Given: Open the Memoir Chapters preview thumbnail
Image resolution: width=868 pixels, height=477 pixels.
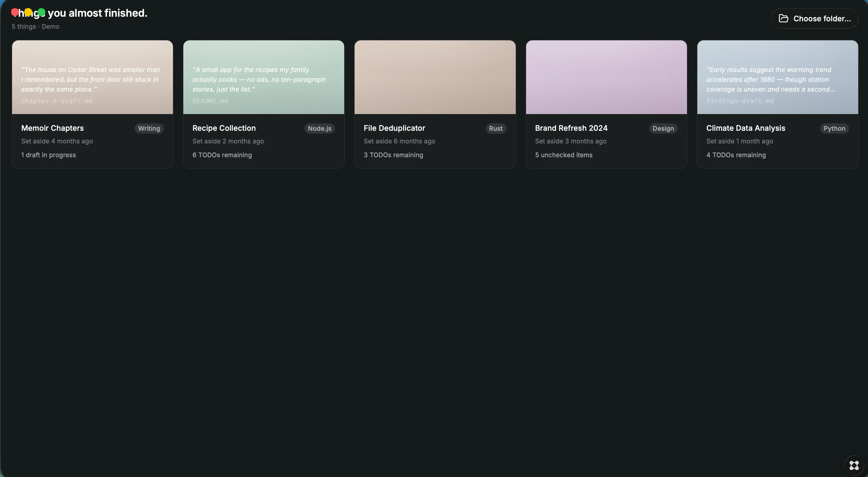Looking at the screenshot, I should [92, 77].
